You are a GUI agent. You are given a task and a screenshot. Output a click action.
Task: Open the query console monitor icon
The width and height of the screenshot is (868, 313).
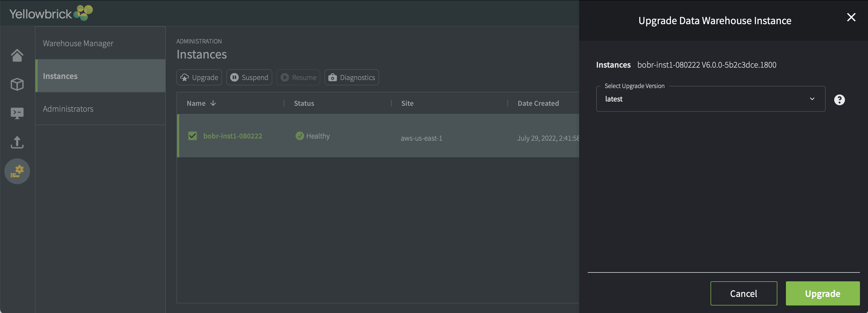pyautogui.click(x=17, y=113)
